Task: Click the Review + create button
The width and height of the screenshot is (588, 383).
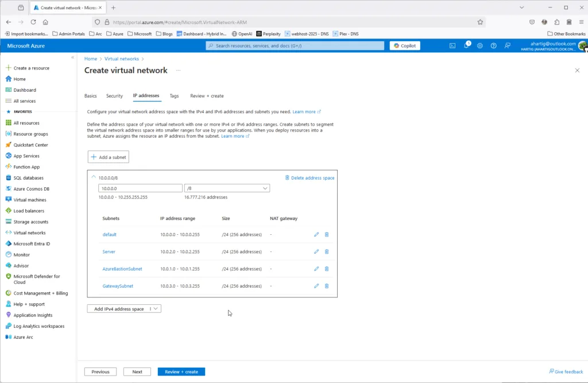Action: point(181,372)
